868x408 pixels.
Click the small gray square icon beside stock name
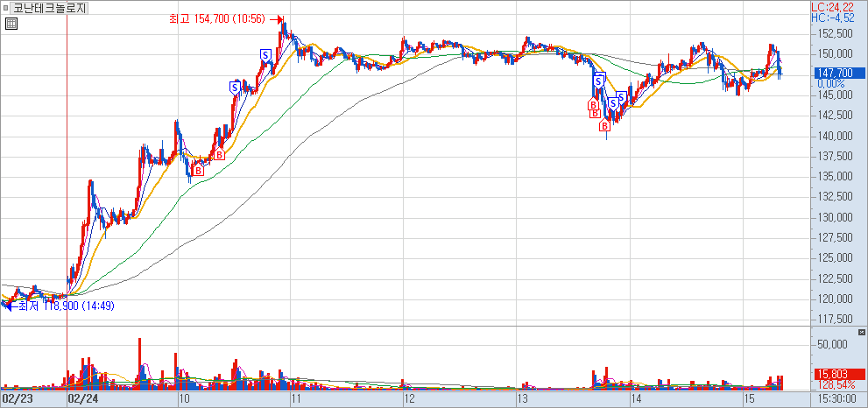coord(5,8)
